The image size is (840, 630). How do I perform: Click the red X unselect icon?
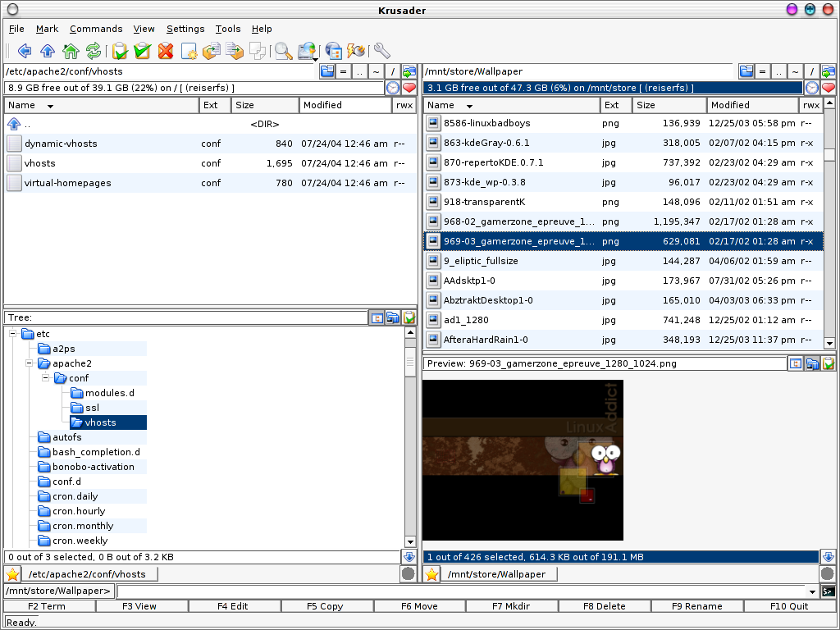click(166, 51)
